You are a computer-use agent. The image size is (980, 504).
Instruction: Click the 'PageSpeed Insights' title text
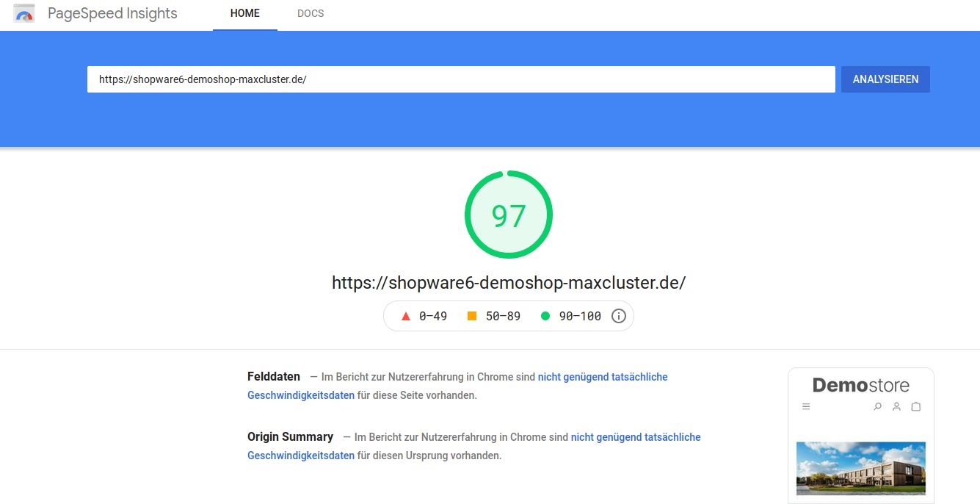(112, 13)
